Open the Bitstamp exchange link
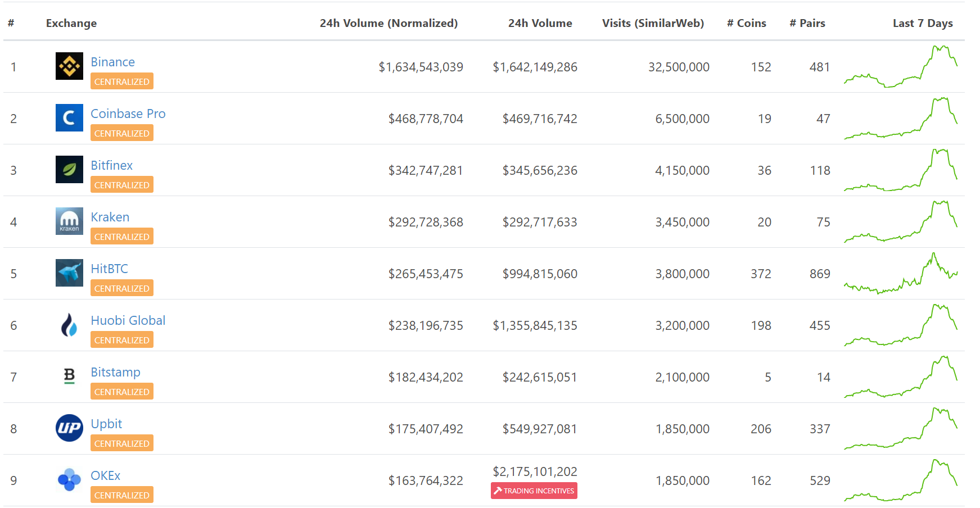 (x=115, y=372)
